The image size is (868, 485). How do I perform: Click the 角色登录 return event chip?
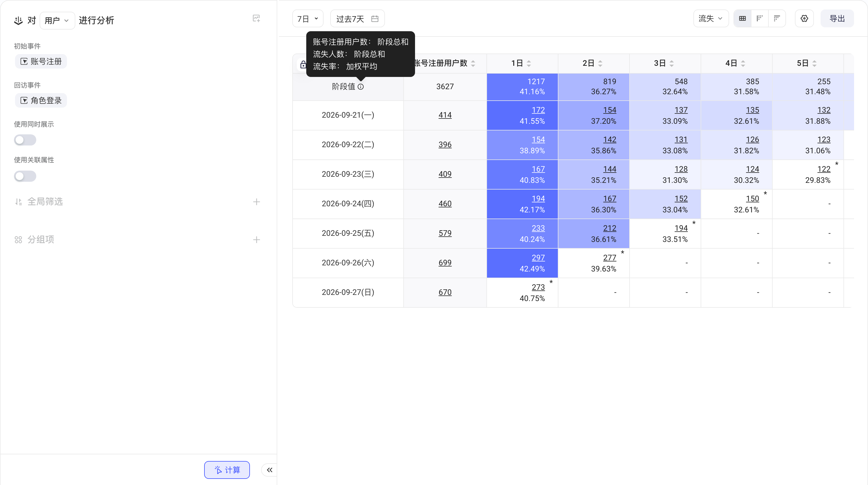click(41, 100)
